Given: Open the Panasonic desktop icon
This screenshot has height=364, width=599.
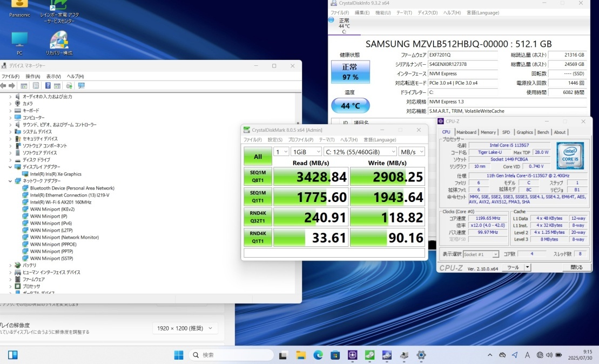Looking at the screenshot, I should [x=19, y=9].
